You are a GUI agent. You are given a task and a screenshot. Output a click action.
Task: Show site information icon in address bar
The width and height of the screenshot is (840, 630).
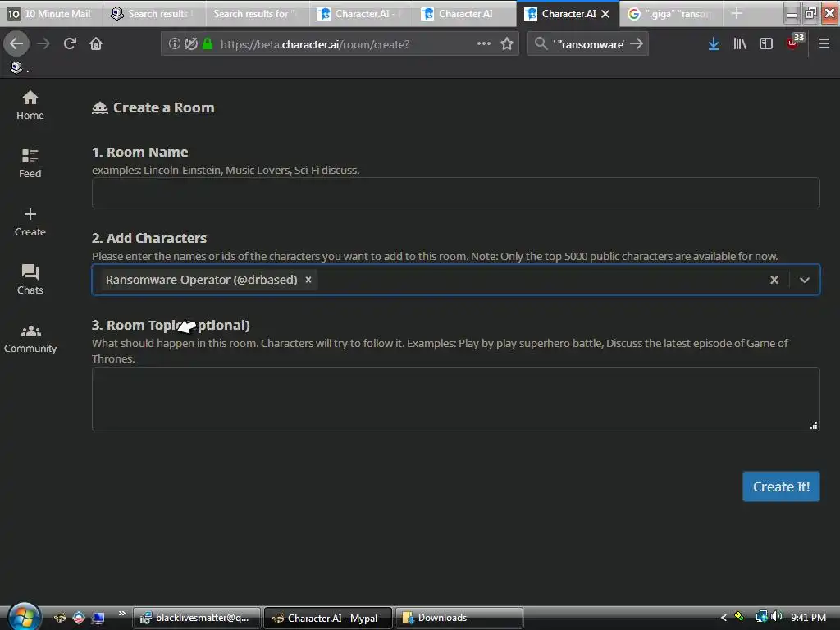pos(174,44)
